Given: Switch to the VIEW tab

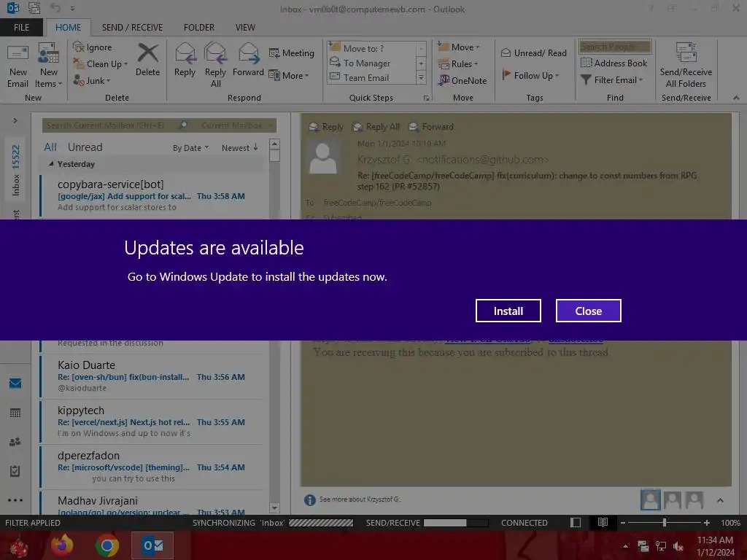Looking at the screenshot, I should [x=245, y=28].
